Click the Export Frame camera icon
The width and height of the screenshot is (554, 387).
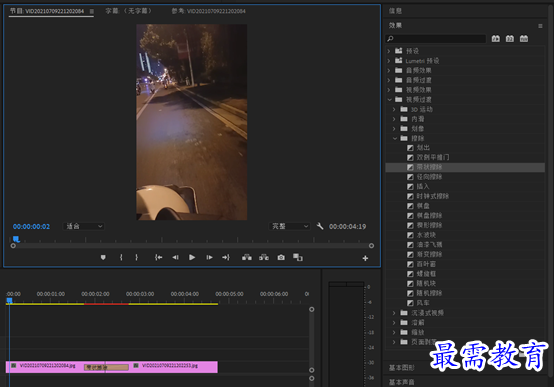click(x=281, y=257)
